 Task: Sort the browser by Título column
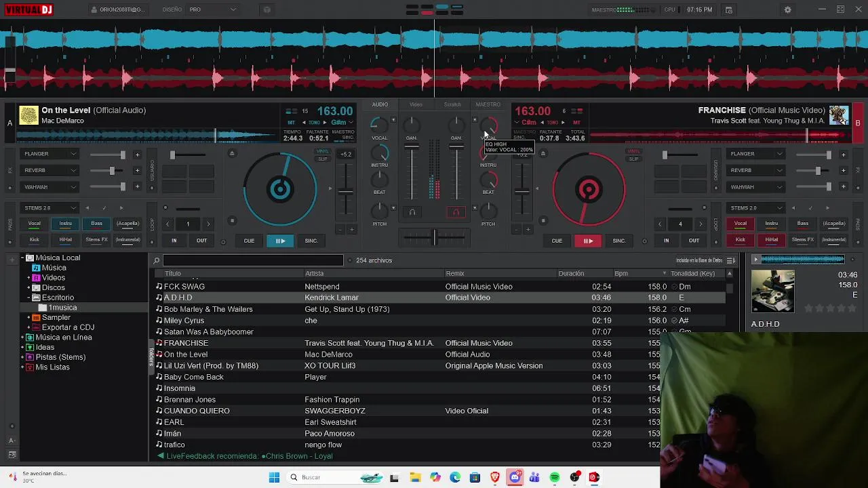(172, 274)
